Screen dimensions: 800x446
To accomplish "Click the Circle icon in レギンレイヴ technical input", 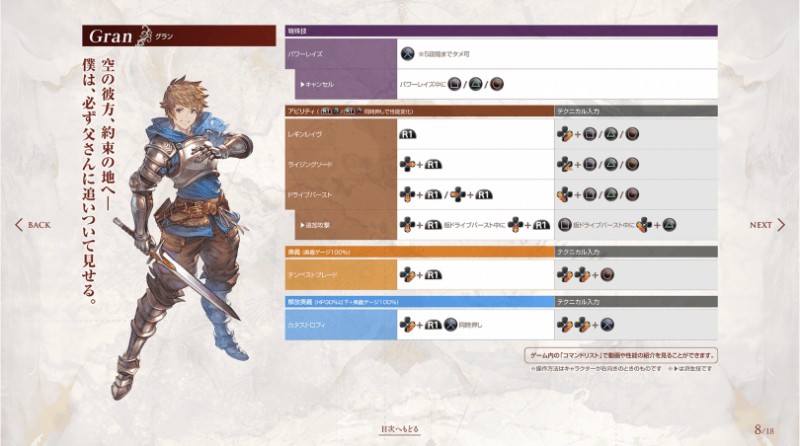I will 632,134.
